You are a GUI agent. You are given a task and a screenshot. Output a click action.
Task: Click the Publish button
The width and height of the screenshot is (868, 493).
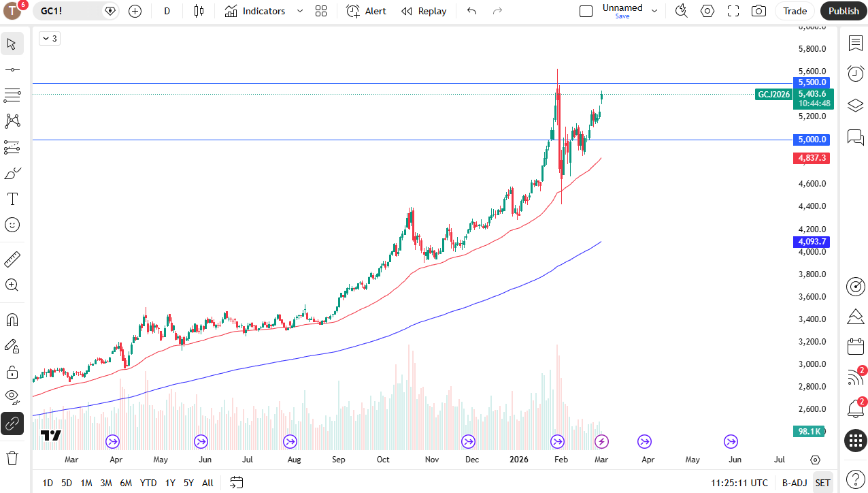point(844,11)
